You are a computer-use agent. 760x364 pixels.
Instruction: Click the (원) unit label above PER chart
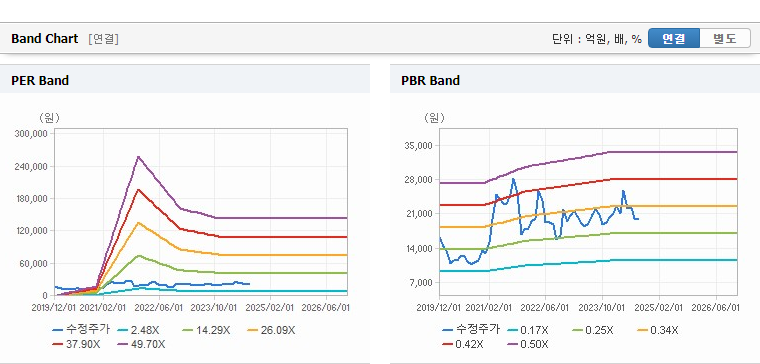tap(48, 118)
